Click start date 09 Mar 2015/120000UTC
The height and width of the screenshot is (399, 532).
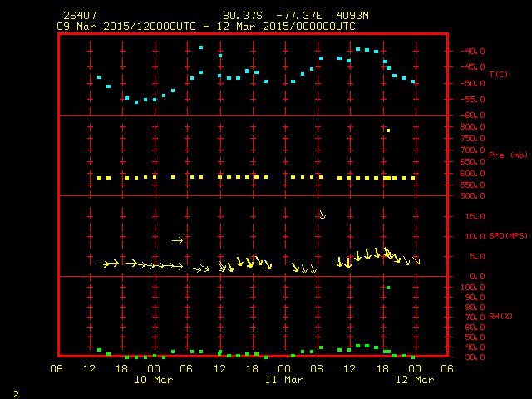126,27
